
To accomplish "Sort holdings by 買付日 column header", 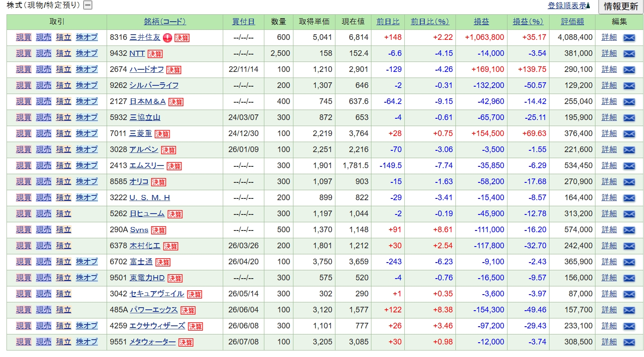I will [244, 22].
